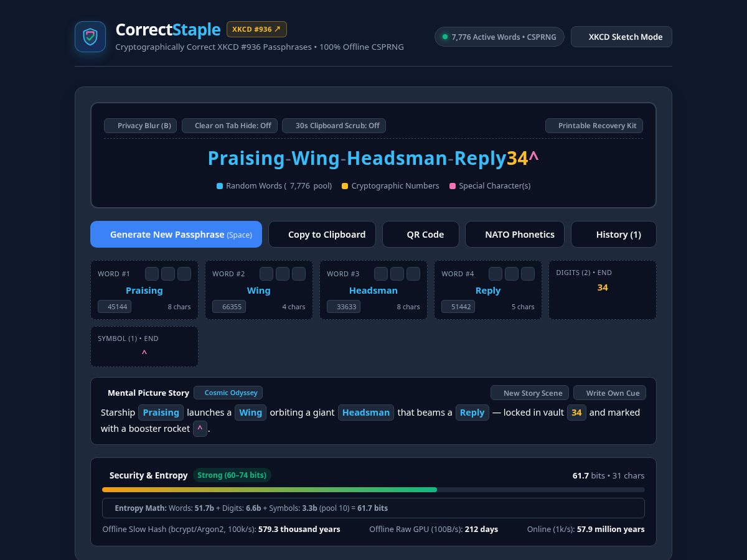The image size is (747, 560).
Task: Click the Headsman chip in the story
Action: point(366,413)
